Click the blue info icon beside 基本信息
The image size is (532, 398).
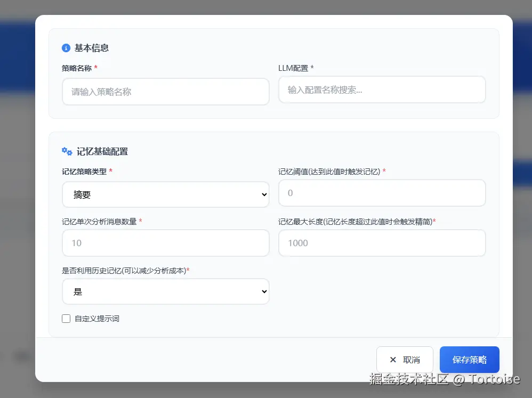(x=66, y=48)
